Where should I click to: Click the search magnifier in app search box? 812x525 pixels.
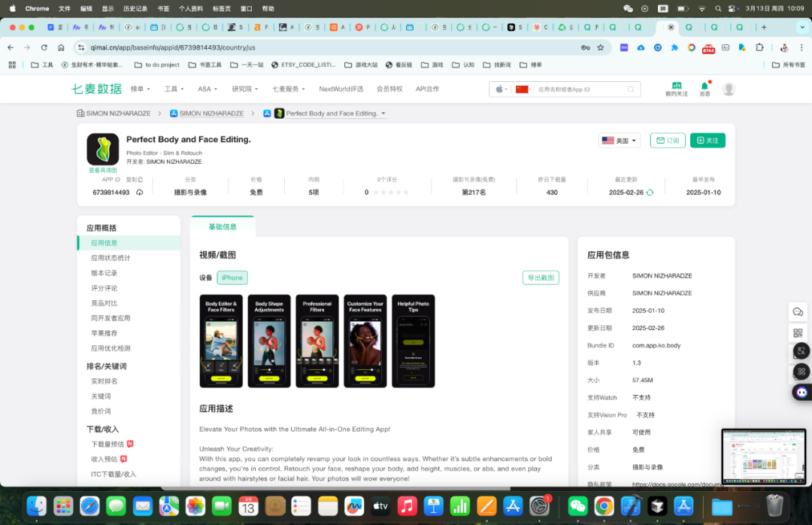tap(631, 90)
